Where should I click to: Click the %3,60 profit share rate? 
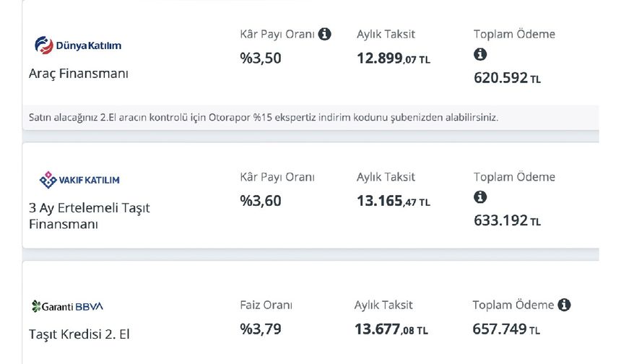click(x=261, y=201)
